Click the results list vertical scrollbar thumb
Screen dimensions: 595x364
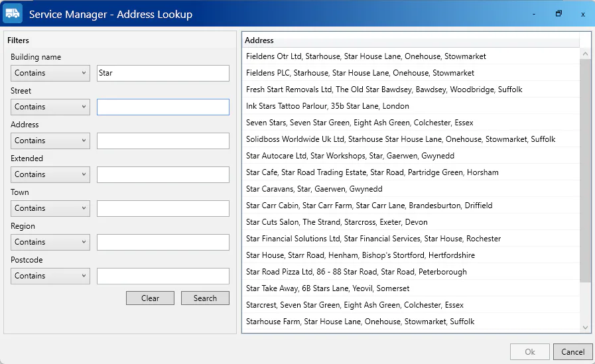click(585, 170)
